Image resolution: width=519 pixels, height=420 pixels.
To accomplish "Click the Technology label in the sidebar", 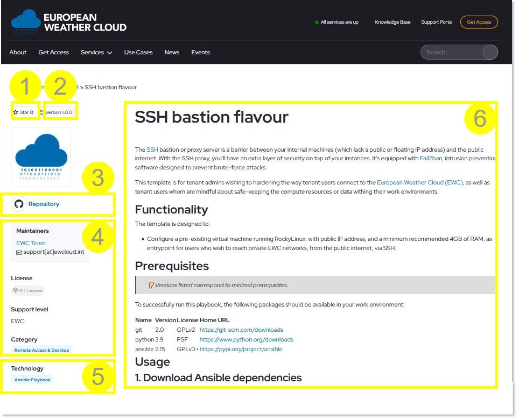I will coord(27,369).
